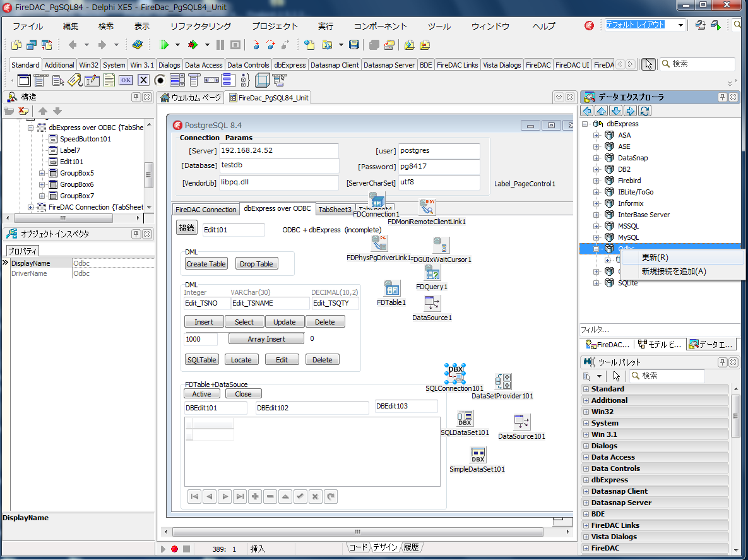Select the FDTable1 component icon
Screen dimensions: 748x560
[391, 288]
